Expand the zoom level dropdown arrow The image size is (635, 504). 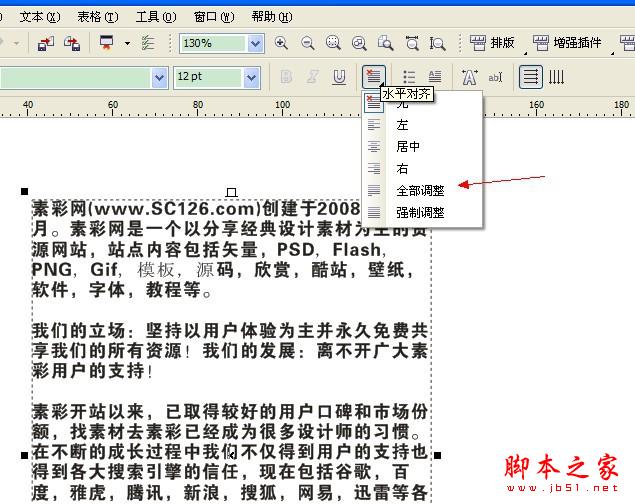point(256,43)
